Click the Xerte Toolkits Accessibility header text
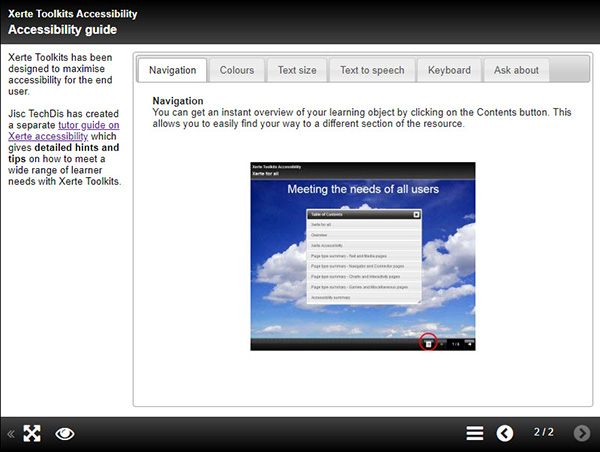This screenshot has width=600, height=452. point(73,14)
